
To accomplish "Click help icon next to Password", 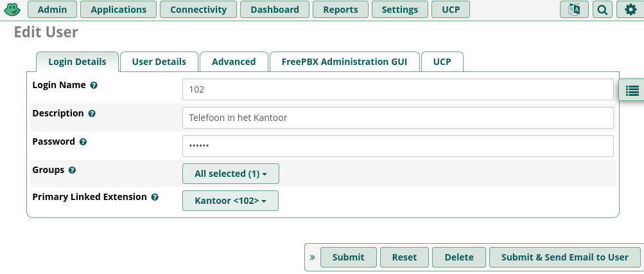I will click(x=83, y=142).
